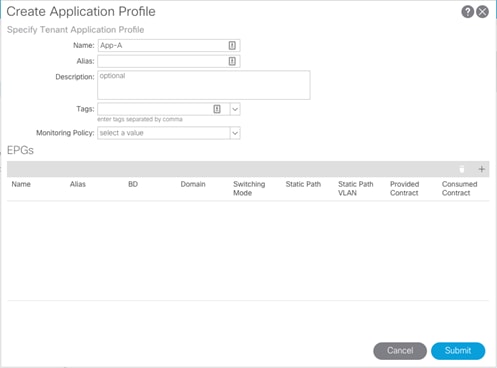Screen dimensions: 497x368
Task: Click the BD column header
Action: (133, 184)
